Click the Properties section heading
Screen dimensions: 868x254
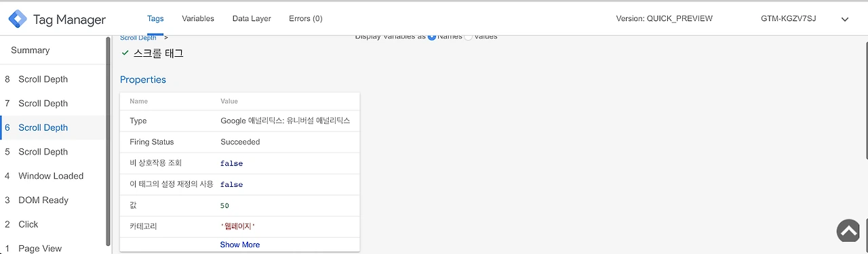coord(143,79)
